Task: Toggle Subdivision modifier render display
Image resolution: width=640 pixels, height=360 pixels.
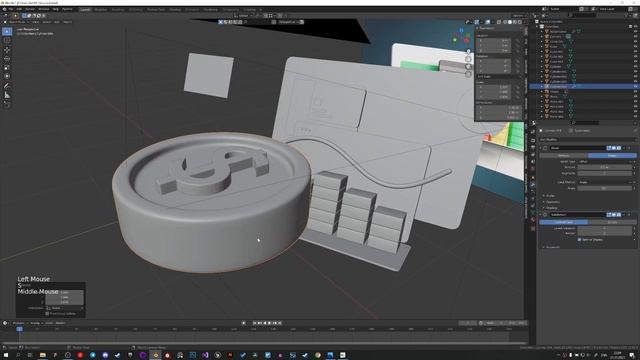Action: 619,214
